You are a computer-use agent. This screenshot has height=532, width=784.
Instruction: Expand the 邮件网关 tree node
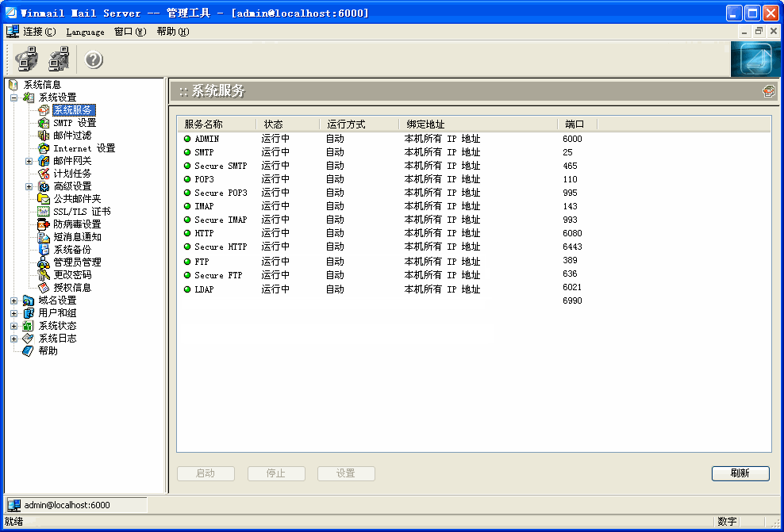[x=29, y=161]
